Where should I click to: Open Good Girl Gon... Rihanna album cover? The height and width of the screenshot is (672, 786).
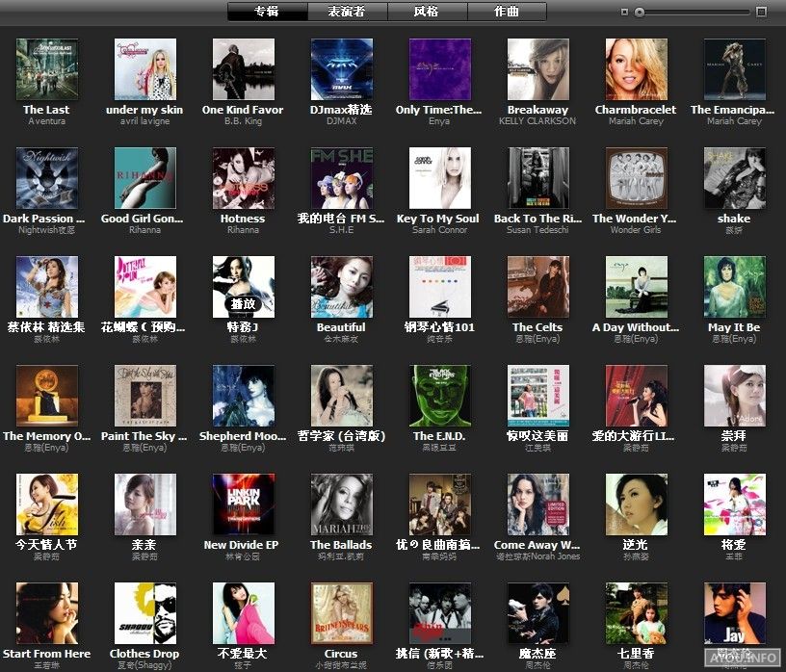[145, 178]
